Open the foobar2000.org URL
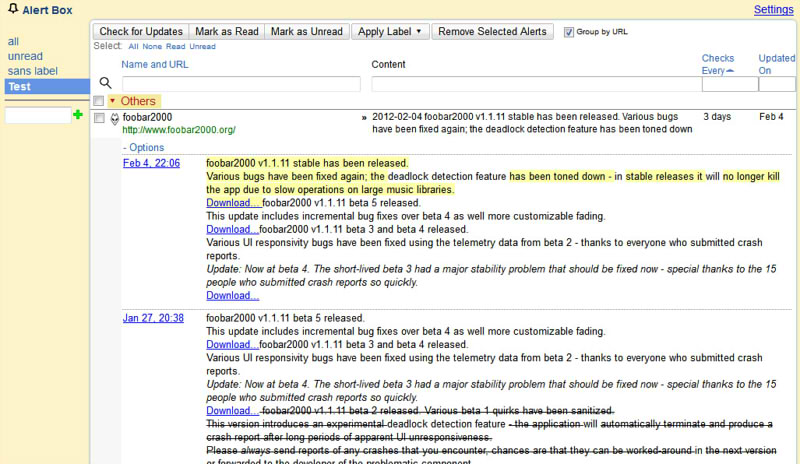Viewport: 800px width, 464px height. pos(179,130)
